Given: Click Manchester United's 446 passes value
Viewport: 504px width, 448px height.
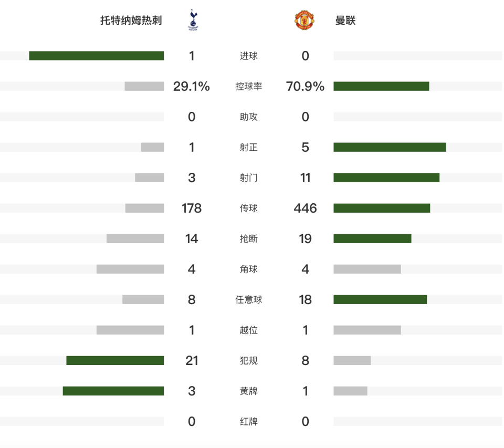Looking at the screenshot, I should coord(305,209).
